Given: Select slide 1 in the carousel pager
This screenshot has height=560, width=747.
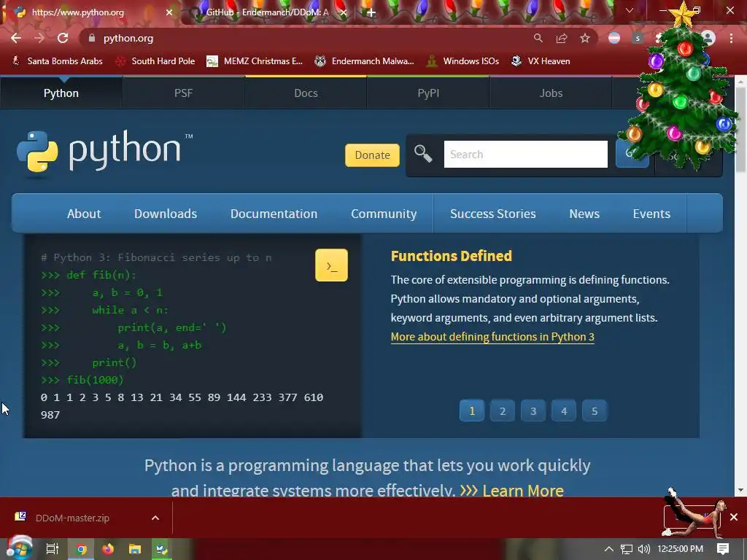Looking at the screenshot, I should click(472, 411).
